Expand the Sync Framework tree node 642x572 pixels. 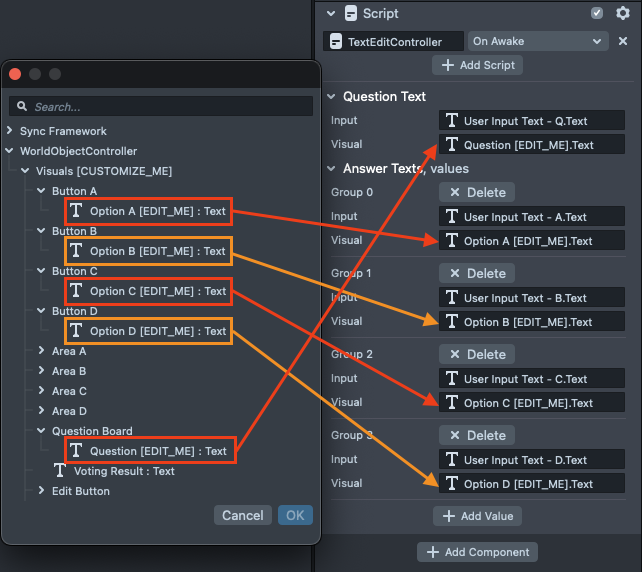(x=11, y=131)
